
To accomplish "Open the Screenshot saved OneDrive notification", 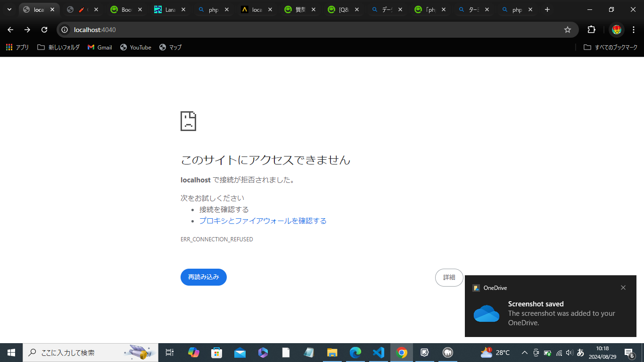I will [551, 306].
